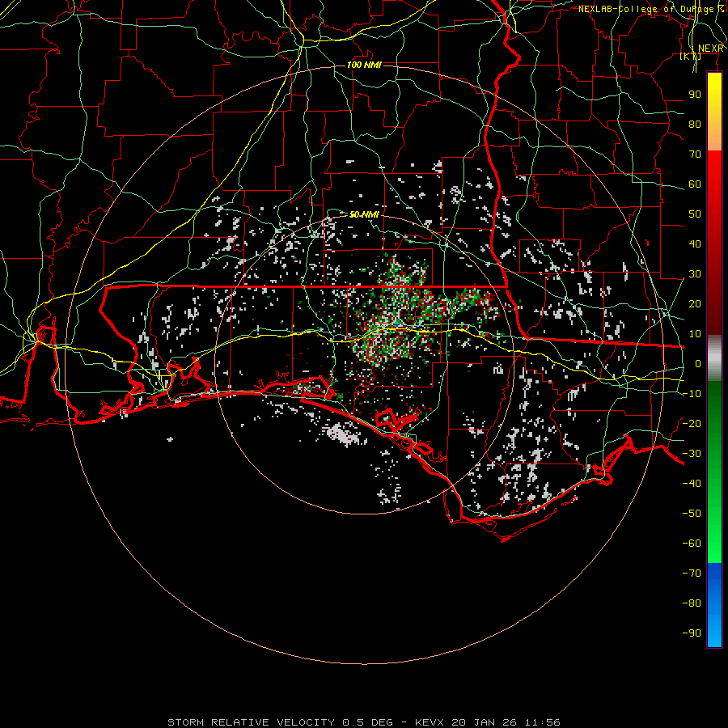Screen dimensions: 728x728
Task: Pick the -50 label on velocity scale
Action: tap(692, 513)
